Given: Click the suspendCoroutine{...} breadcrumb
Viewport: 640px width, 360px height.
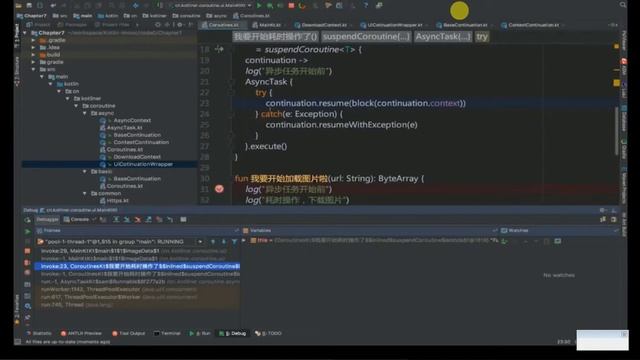Looking at the screenshot, I should [366, 37].
